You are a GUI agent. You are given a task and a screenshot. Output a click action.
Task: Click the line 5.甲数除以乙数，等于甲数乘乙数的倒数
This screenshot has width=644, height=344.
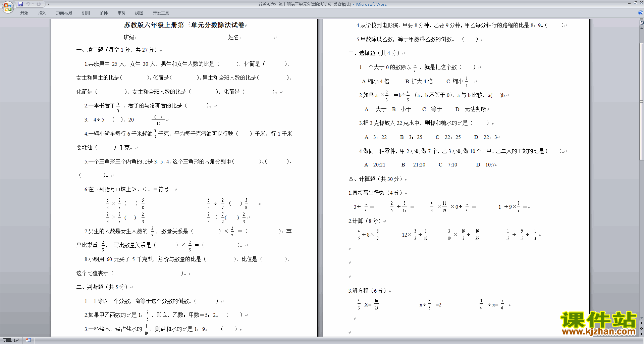tap(418, 39)
